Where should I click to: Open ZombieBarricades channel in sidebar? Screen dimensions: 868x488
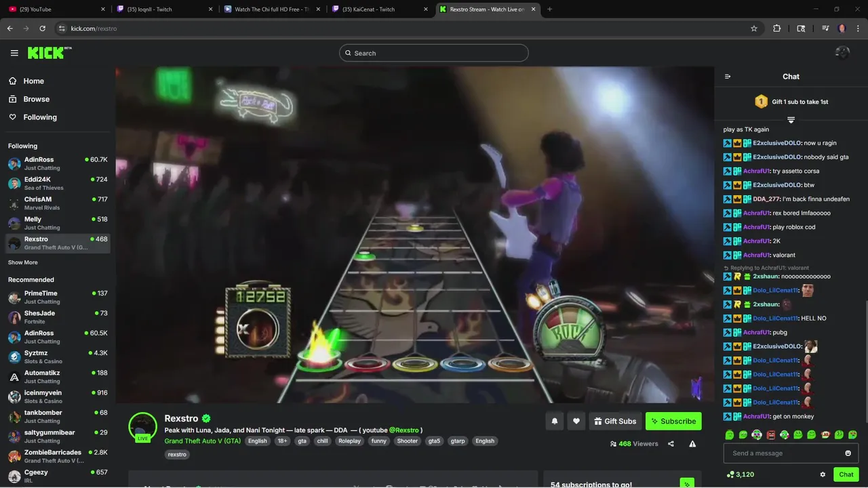point(58,456)
